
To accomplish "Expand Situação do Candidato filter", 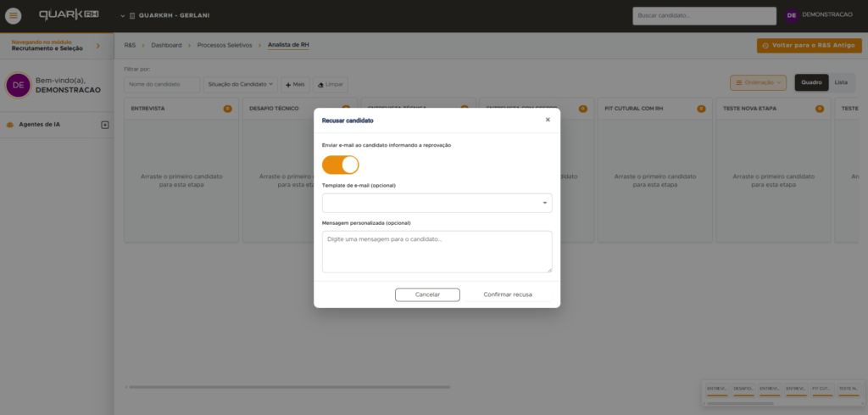I will point(240,84).
